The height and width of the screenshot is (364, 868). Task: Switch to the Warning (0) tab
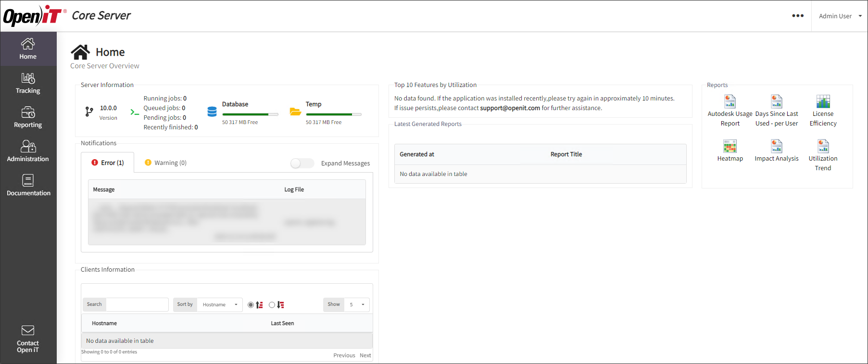pyautogui.click(x=166, y=163)
